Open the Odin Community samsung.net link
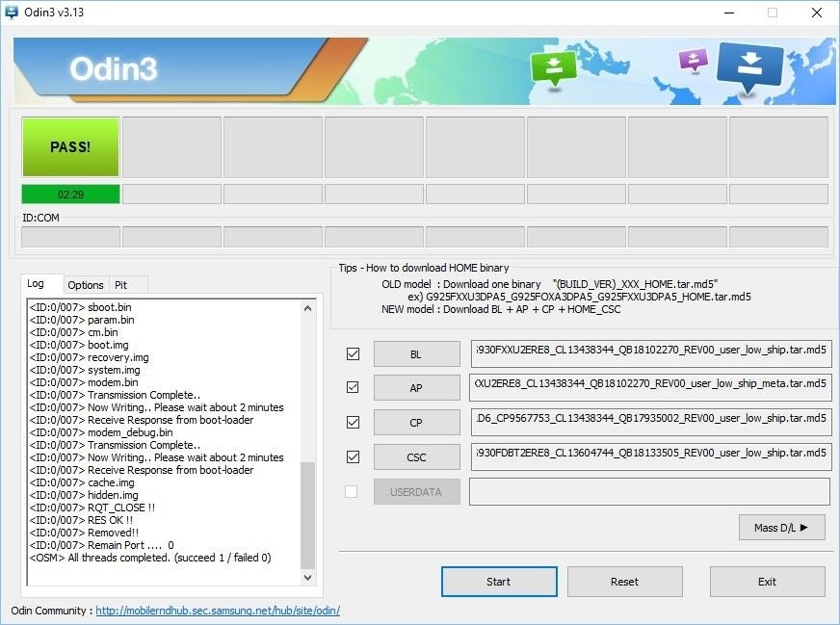840x625 pixels. click(218, 611)
